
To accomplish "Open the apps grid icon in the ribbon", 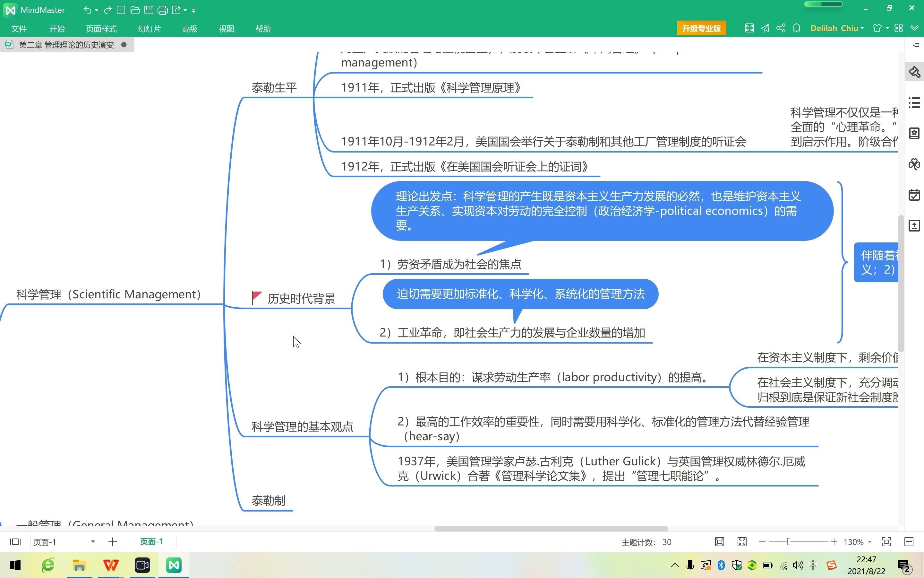I will click(898, 28).
